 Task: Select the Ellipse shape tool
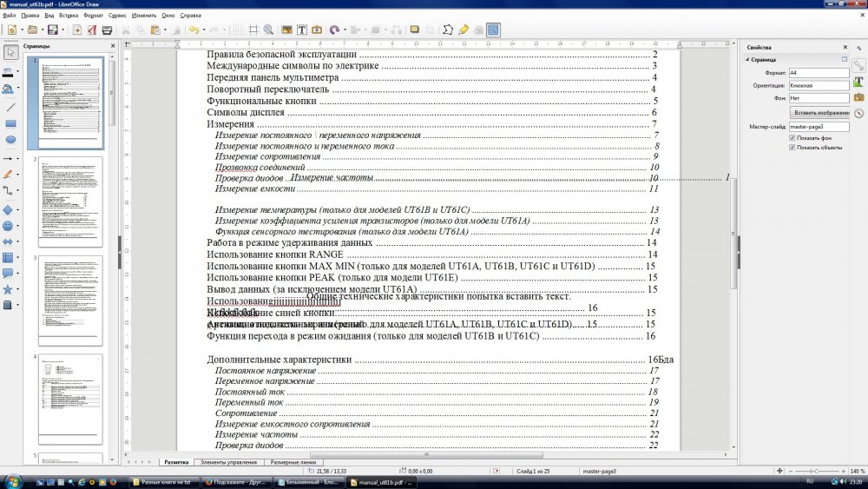[10, 140]
